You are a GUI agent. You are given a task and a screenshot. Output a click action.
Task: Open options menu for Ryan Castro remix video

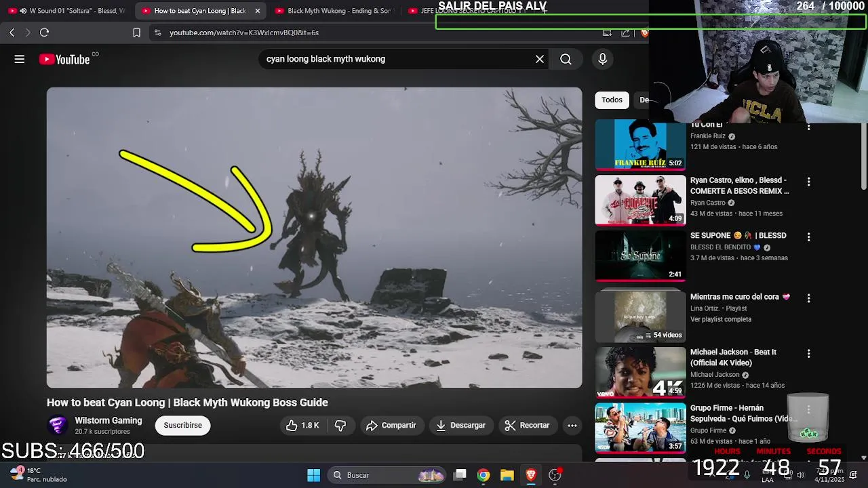click(x=808, y=182)
